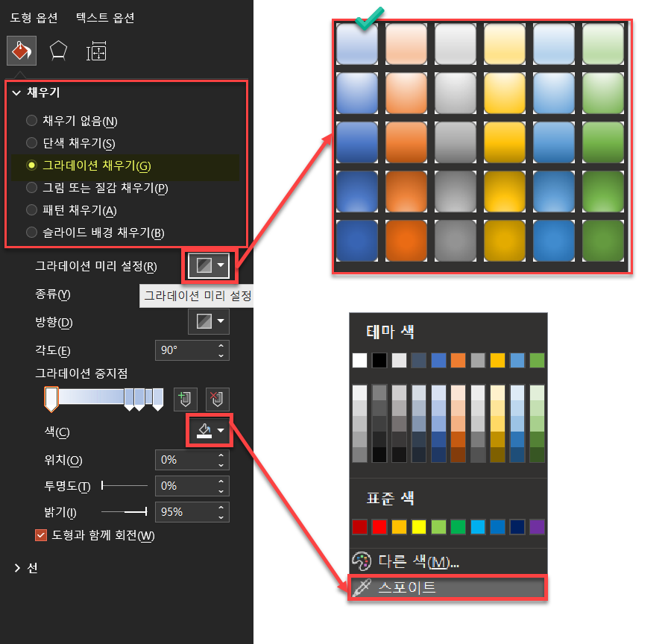Select the 채우기 없음 radio button
Image resolution: width=671 pixels, height=644 pixels.
tap(31, 121)
